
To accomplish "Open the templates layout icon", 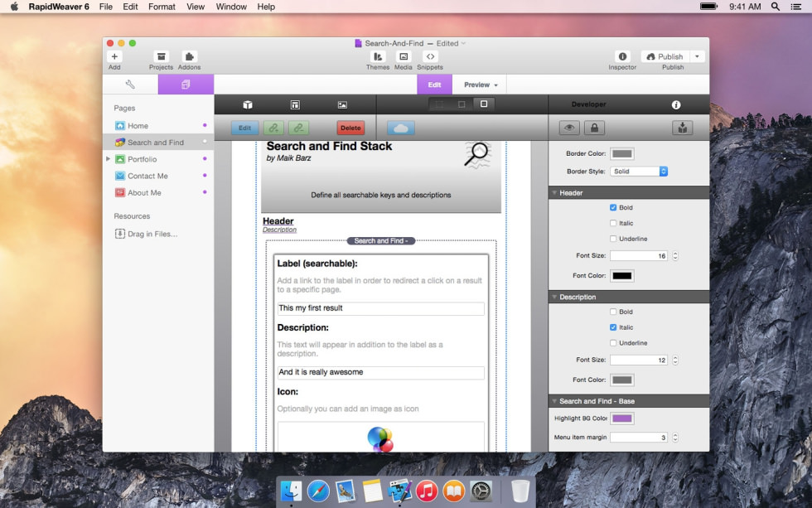I will 295,104.
